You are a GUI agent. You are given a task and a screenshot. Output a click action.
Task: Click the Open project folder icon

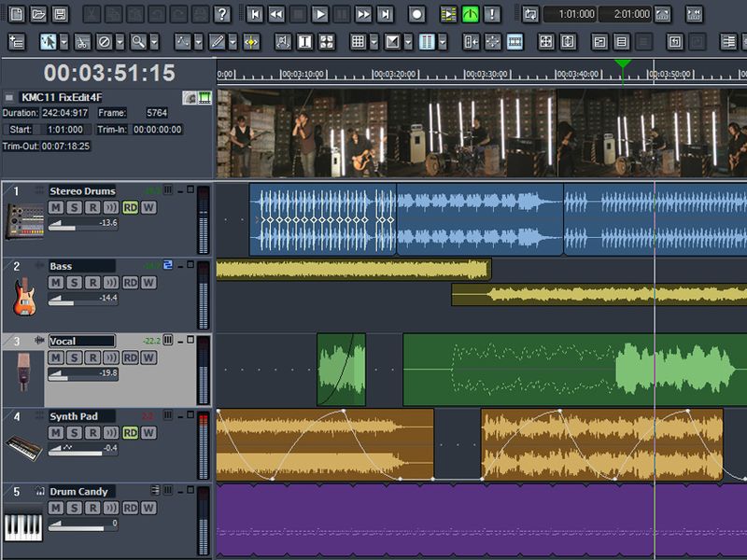[x=38, y=14]
